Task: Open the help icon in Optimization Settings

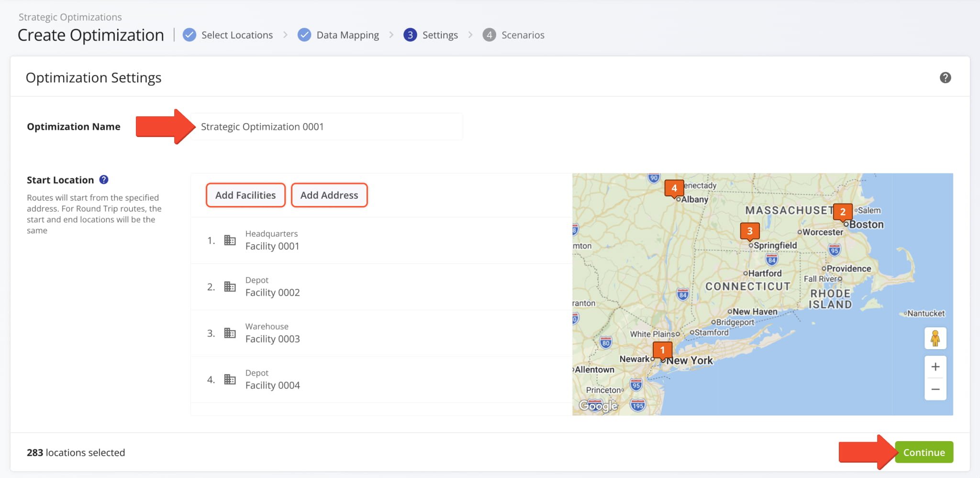Action: 945,78
